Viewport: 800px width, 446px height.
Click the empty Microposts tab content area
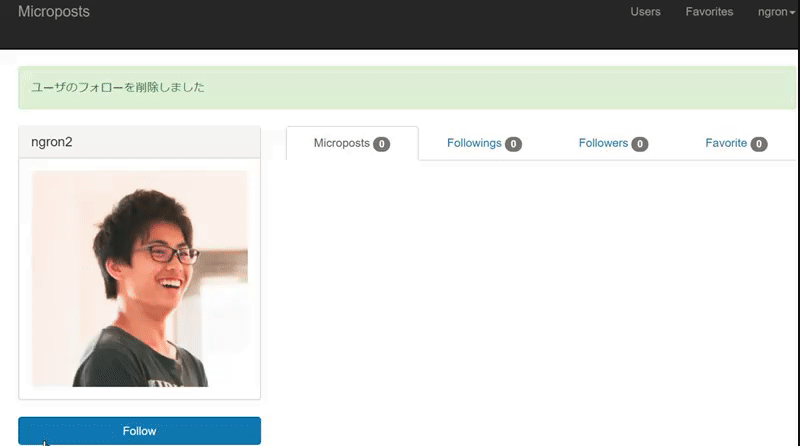click(x=541, y=301)
